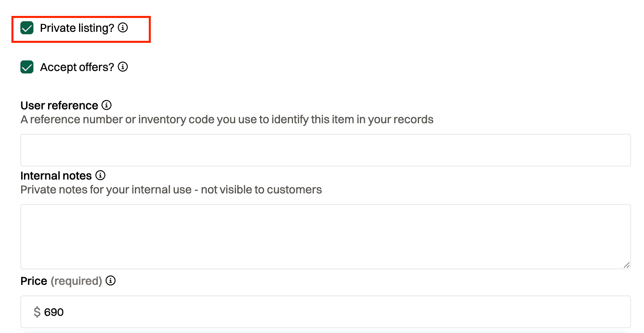Focus the User reference text field

[325, 150]
